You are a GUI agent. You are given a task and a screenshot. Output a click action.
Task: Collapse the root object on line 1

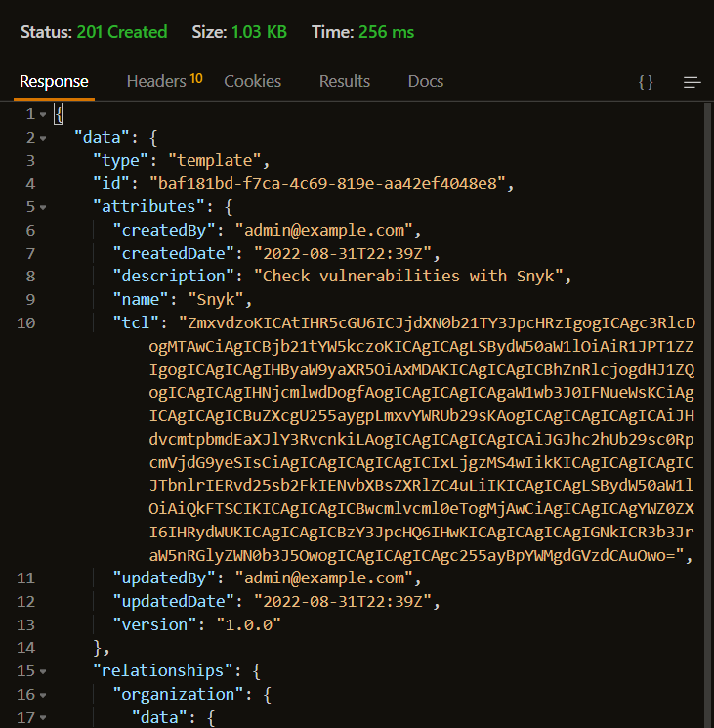pyautogui.click(x=43, y=114)
